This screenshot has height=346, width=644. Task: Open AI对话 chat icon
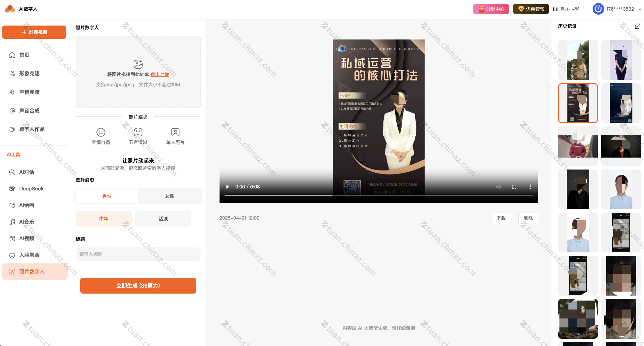[x=12, y=172]
